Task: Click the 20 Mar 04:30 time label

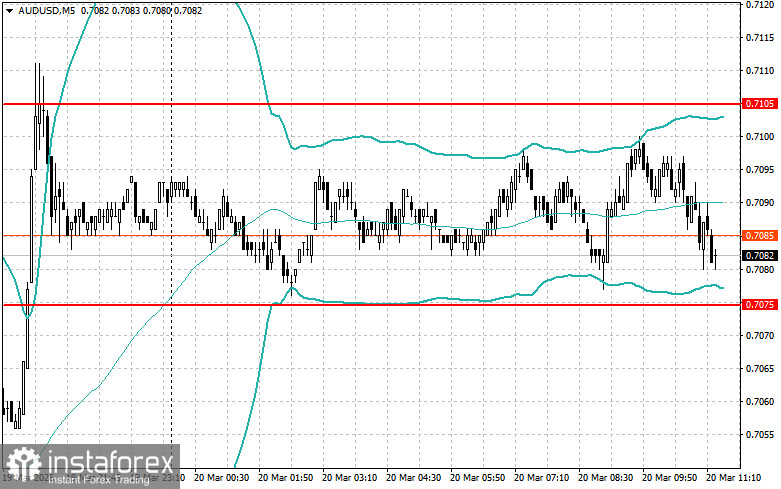Action: [x=413, y=478]
